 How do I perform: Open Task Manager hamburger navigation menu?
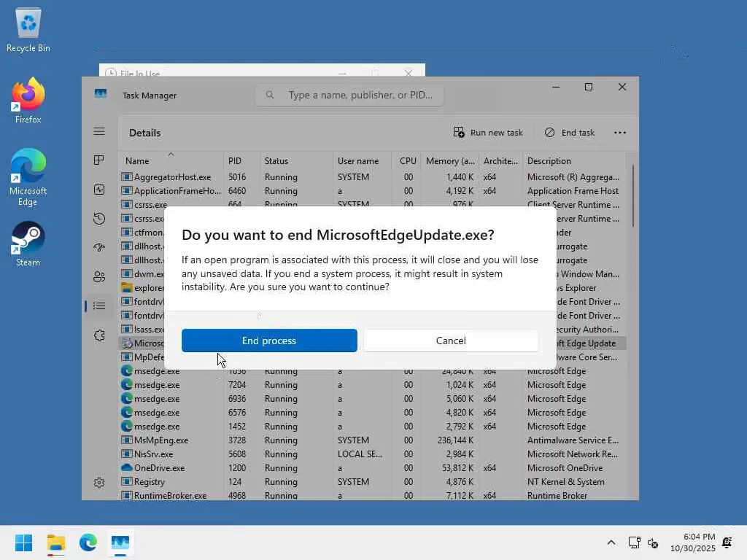pos(99,131)
